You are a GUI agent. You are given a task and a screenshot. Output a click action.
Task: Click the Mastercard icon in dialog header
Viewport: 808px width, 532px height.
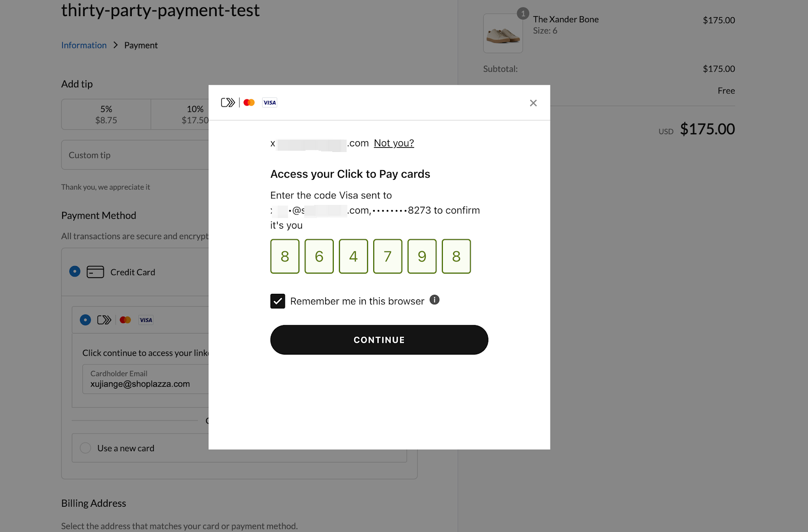249,102
